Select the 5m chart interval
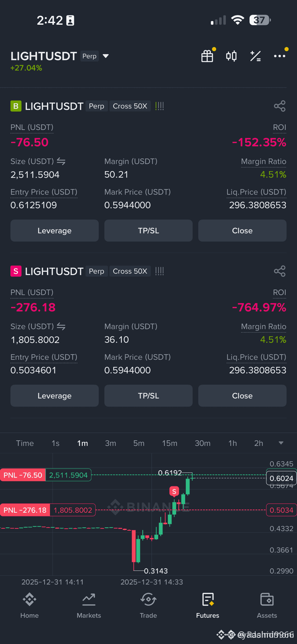This screenshot has width=297, height=644. [x=139, y=443]
